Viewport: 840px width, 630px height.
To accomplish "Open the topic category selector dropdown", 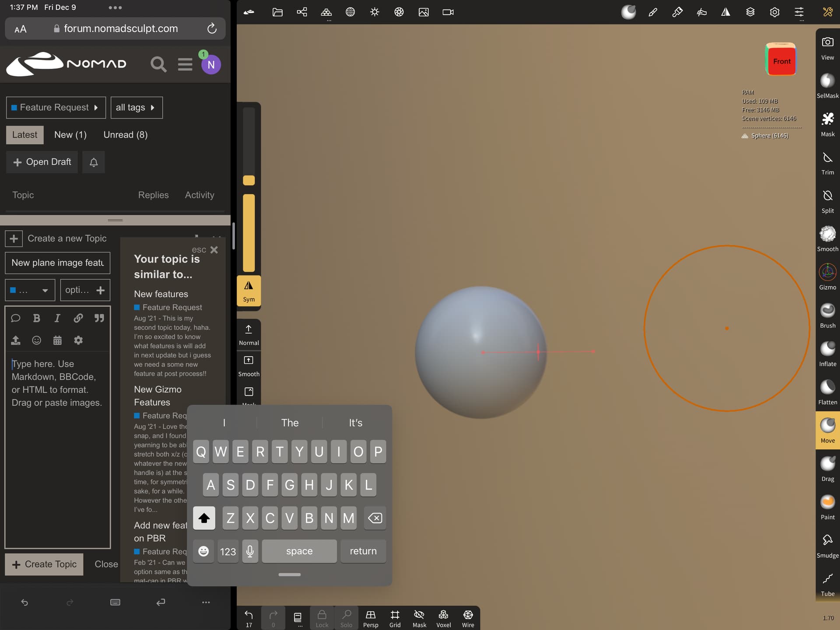I will (30, 290).
